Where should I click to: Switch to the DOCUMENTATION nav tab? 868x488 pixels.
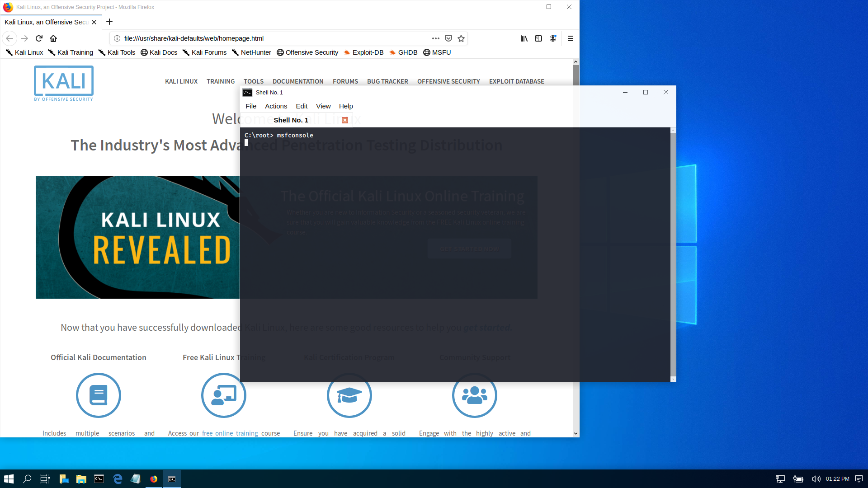pos(298,81)
